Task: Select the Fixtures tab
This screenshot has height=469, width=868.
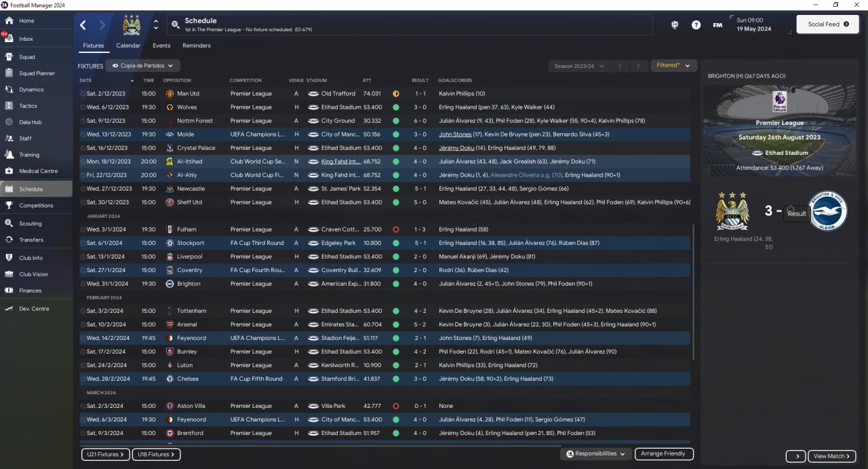Action: tap(94, 46)
